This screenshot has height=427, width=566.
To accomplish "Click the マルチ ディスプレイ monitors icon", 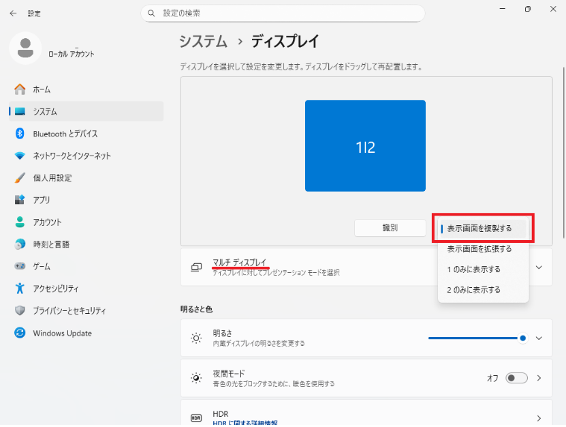I will tap(196, 267).
